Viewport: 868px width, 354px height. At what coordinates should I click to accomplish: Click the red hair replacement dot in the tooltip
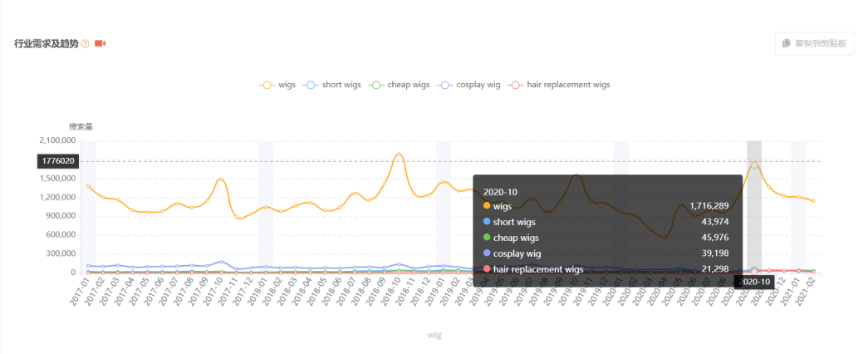point(487,269)
